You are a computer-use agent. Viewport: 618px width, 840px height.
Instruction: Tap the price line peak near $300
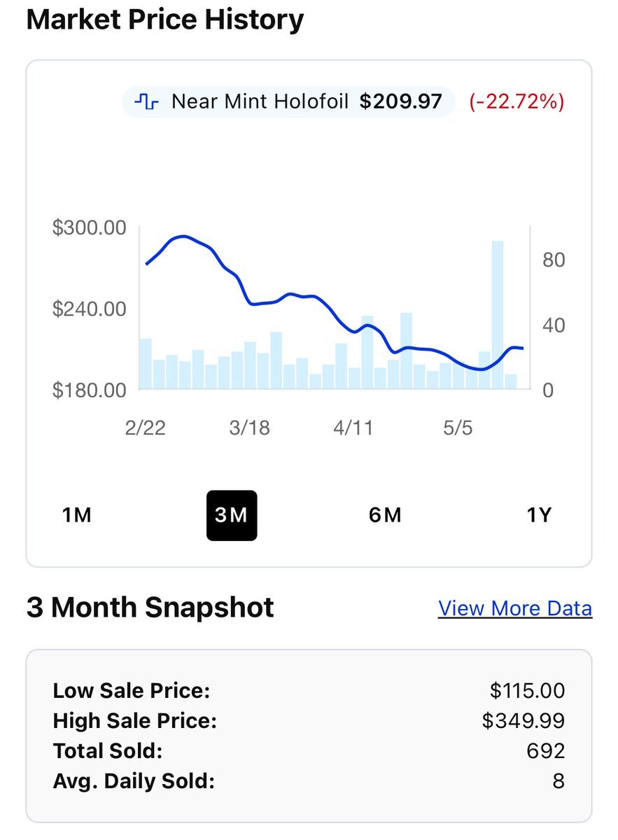pos(181,237)
